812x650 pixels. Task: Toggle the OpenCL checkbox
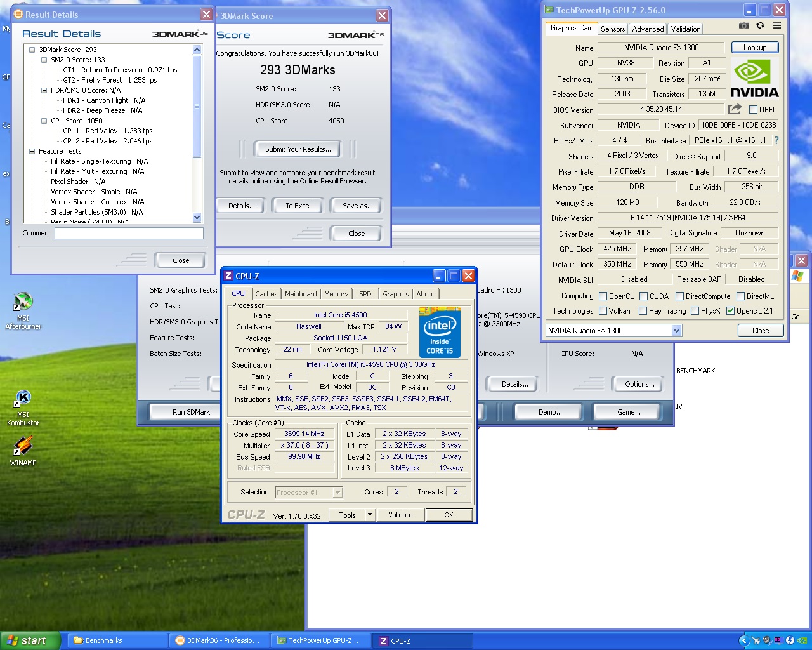603,296
